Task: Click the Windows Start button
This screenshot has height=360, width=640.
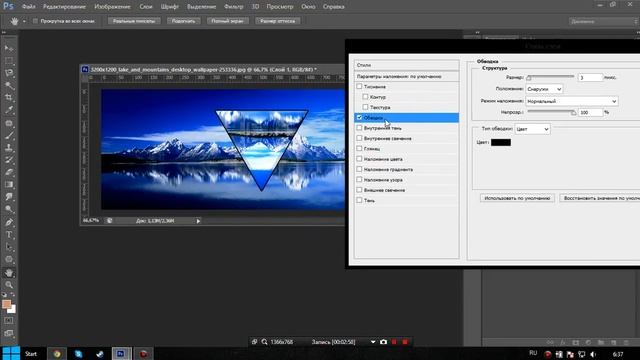Action: (x=11, y=353)
